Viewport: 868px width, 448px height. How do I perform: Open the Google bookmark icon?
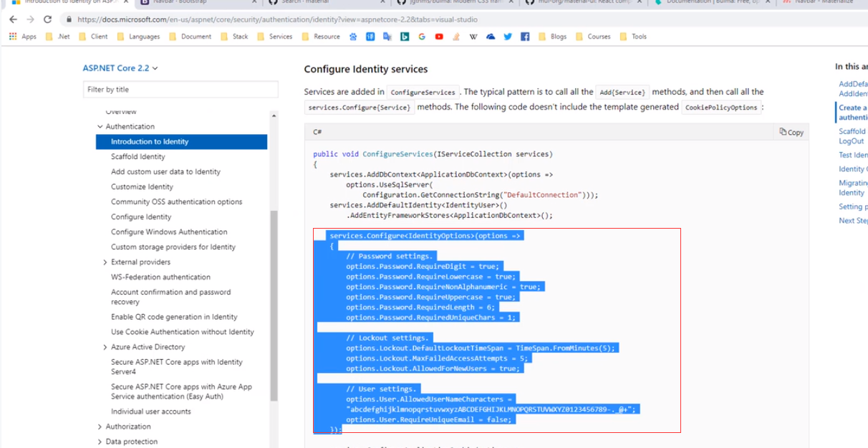pos(422,37)
